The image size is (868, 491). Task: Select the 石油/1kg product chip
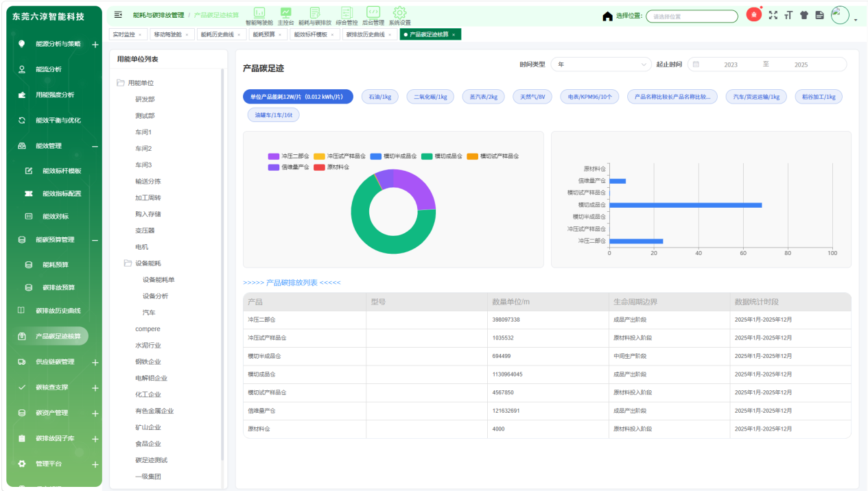click(379, 97)
